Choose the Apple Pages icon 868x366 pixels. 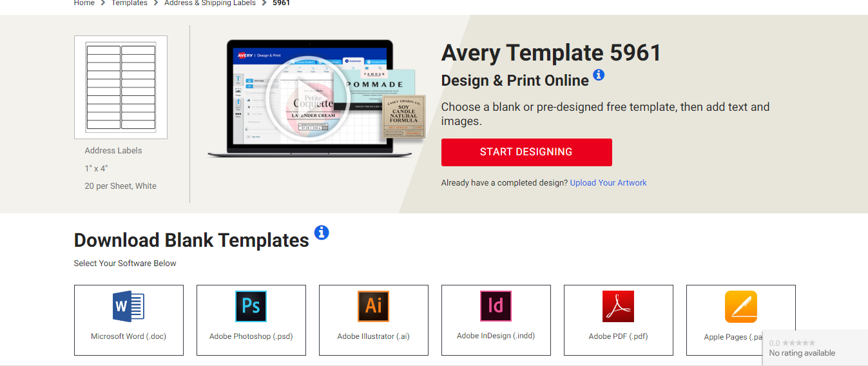740,307
